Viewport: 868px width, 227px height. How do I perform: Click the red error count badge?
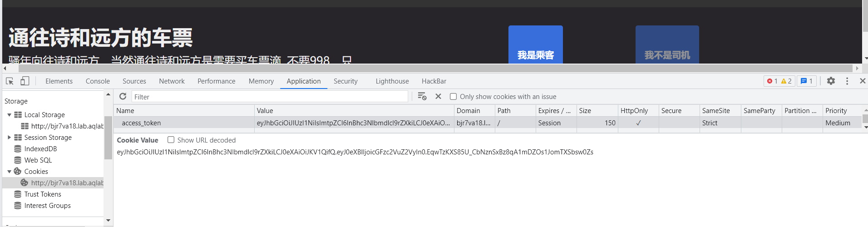pyautogui.click(x=772, y=81)
